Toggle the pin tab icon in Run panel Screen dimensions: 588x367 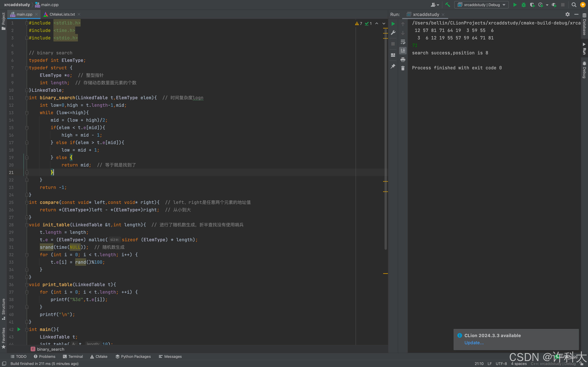393,66
